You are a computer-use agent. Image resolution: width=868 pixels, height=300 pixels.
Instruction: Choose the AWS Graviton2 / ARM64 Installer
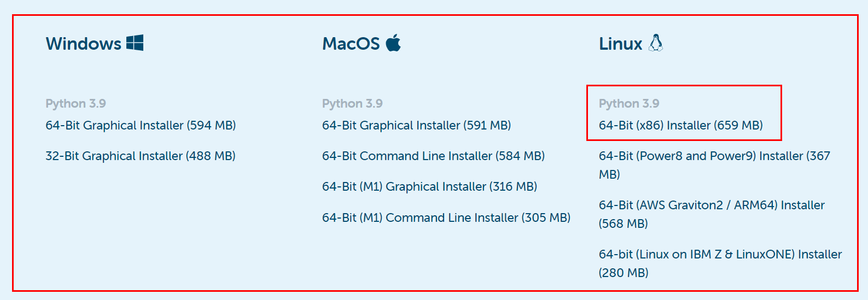711,205
